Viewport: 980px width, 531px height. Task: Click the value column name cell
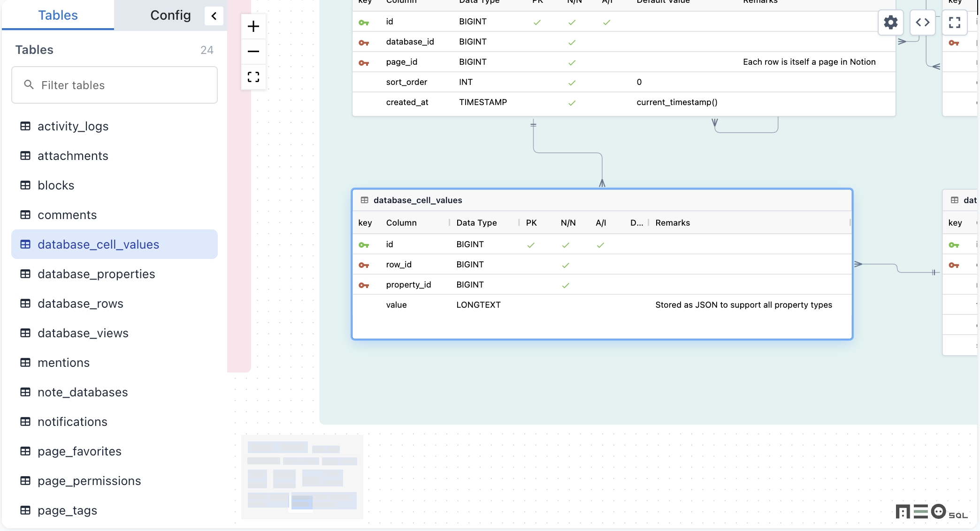(x=396, y=305)
